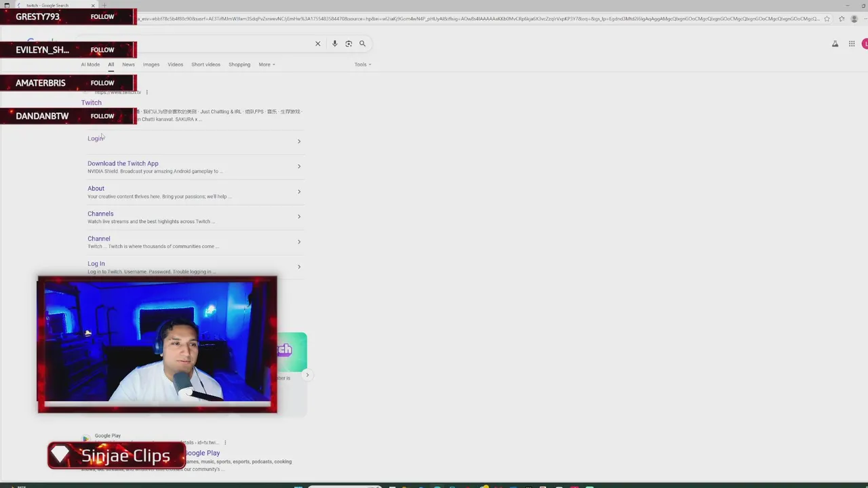Open the Channel sitelink
This screenshot has height=488, width=868.
[x=98, y=239]
